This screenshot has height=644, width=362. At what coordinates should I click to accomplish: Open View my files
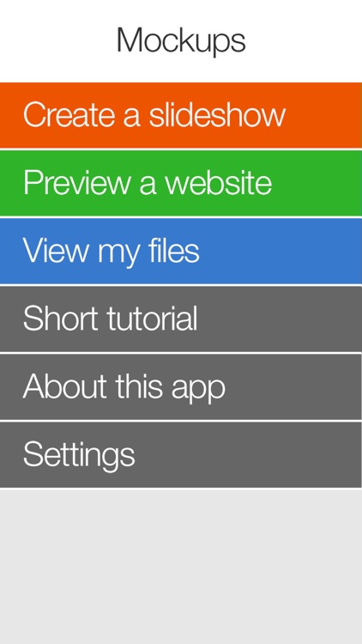(x=181, y=251)
